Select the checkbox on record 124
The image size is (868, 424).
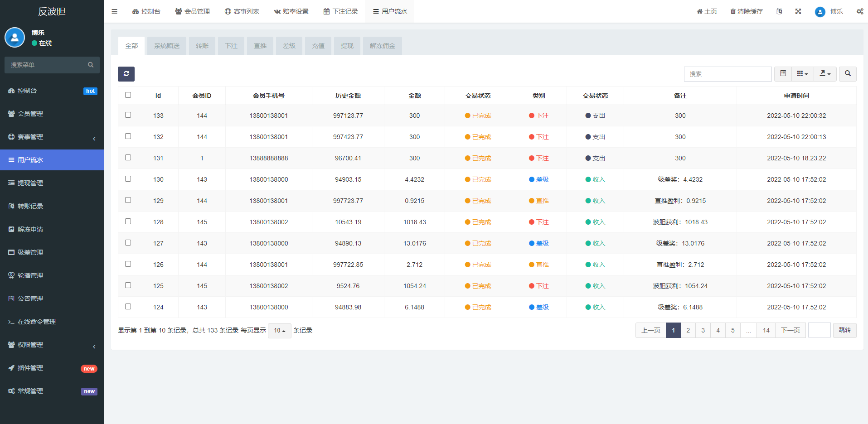(x=128, y=306)
